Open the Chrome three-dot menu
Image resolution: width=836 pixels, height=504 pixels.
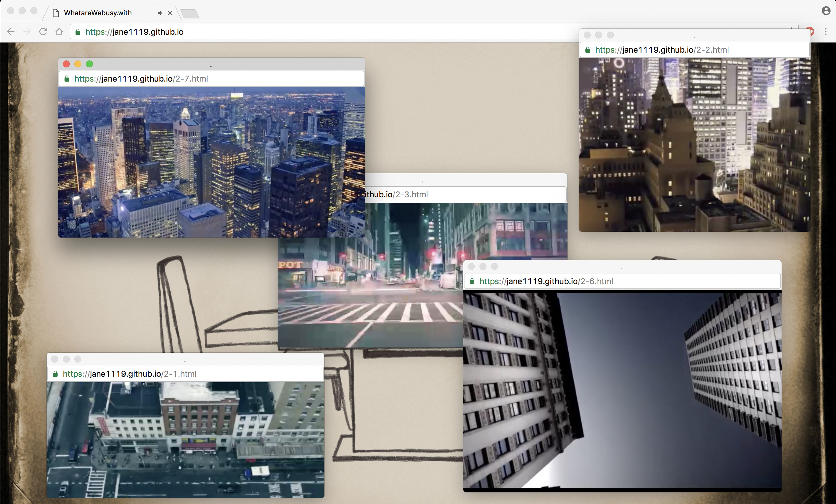pyautogui.click(x=826, y=32)
